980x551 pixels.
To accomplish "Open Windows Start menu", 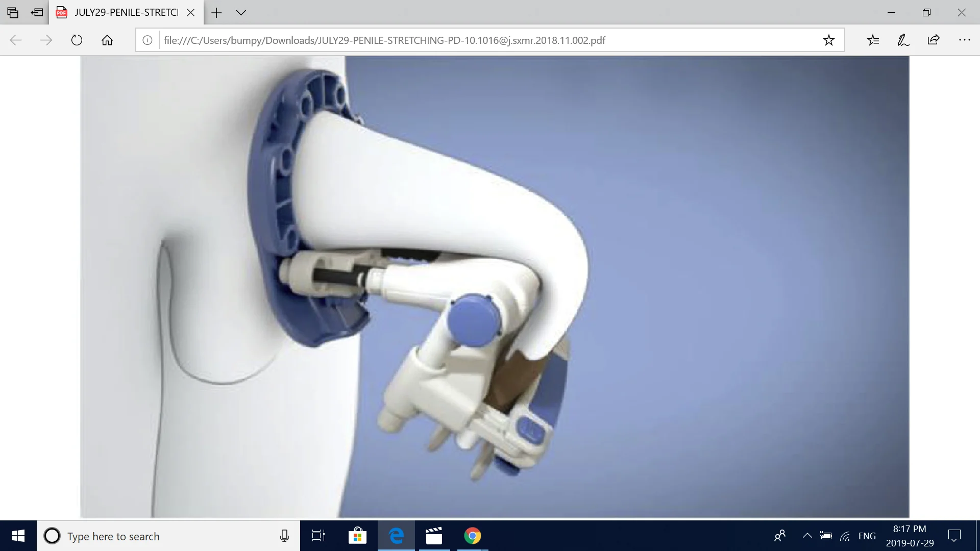I will coord(18,536).
